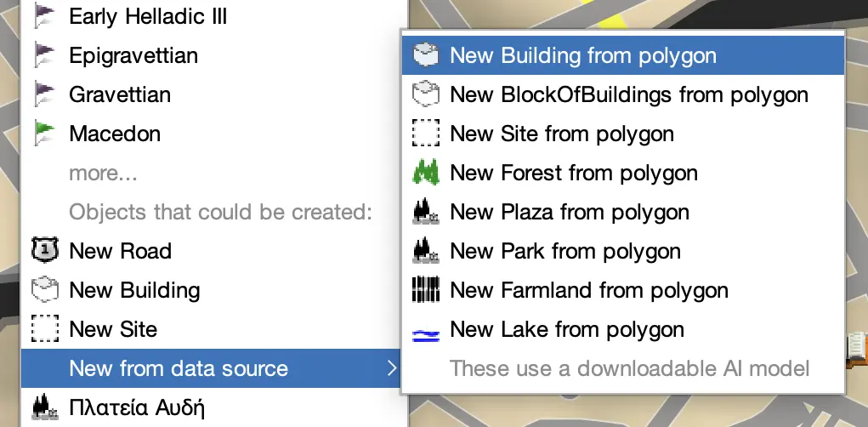Select Early Helladic III from the list
Screen dimensions: 868x427
(x=148, y=16)
